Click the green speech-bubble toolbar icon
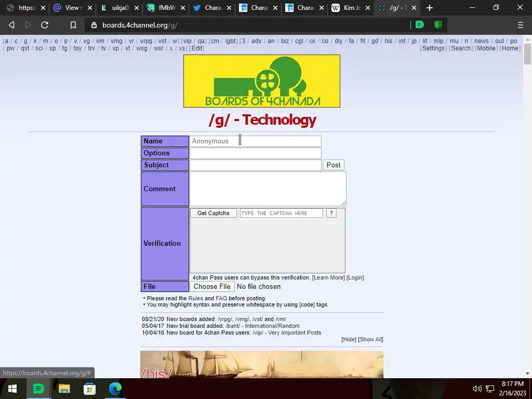This screenshot has width=532, height=399. (x=420, y=24)
